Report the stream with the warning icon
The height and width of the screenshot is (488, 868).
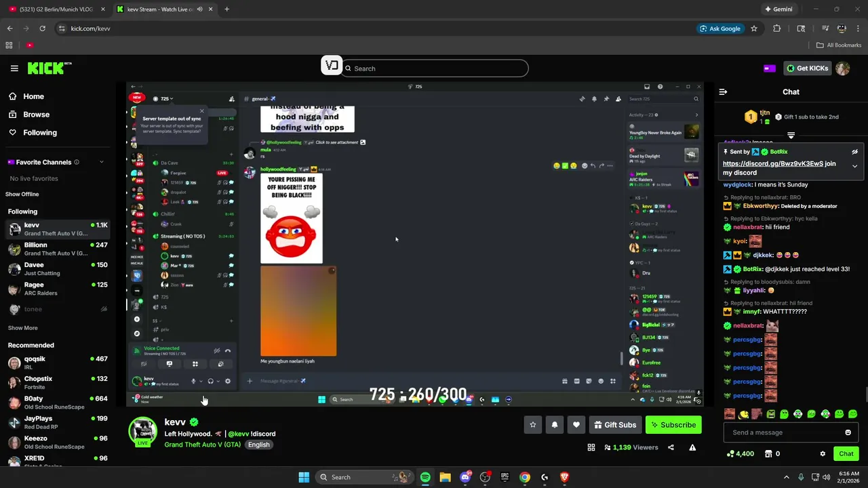click(692, 447)
